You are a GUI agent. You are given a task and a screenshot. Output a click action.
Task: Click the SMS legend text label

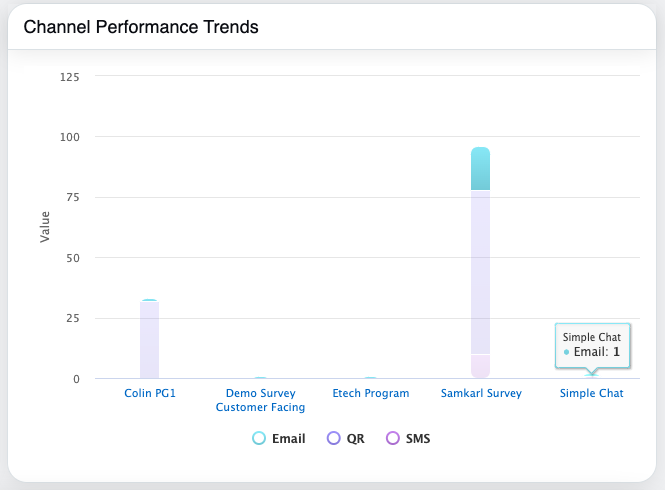click(x=418, y=439)
